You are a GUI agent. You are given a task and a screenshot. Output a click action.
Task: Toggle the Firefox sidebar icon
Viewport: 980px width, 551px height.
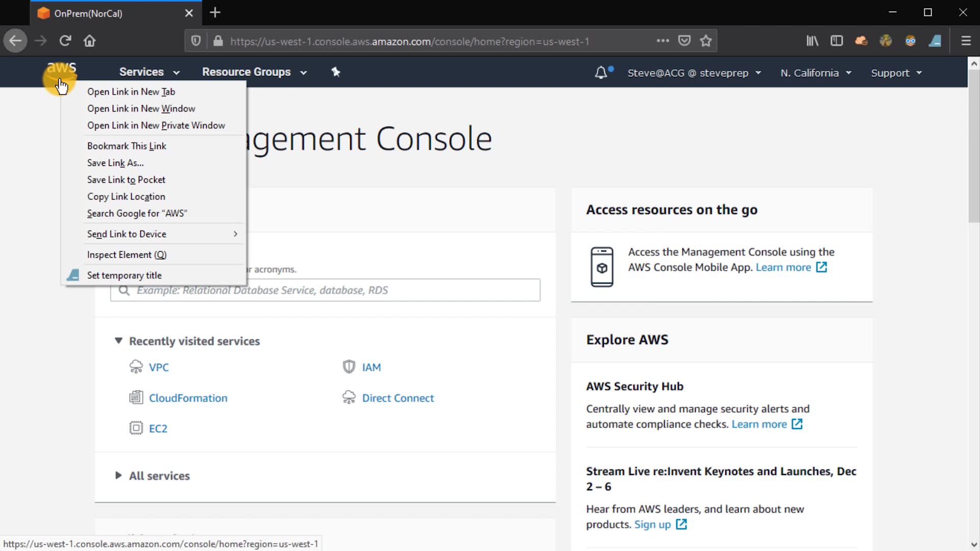[x=837, y=41]
